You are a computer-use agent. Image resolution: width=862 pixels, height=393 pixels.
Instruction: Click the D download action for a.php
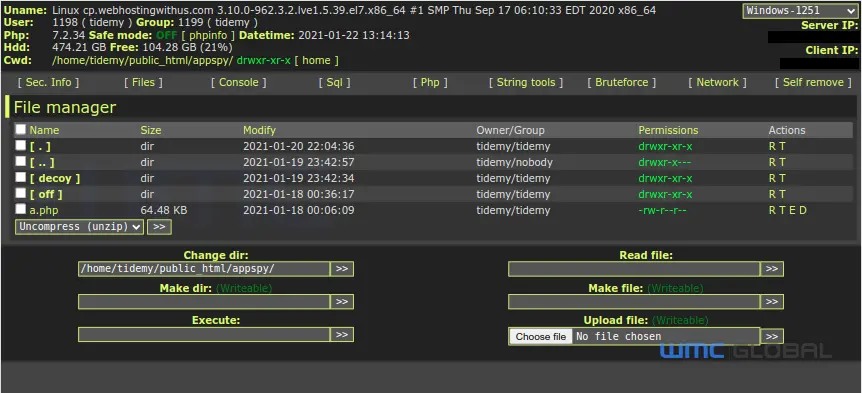click(x=803, y=211)
